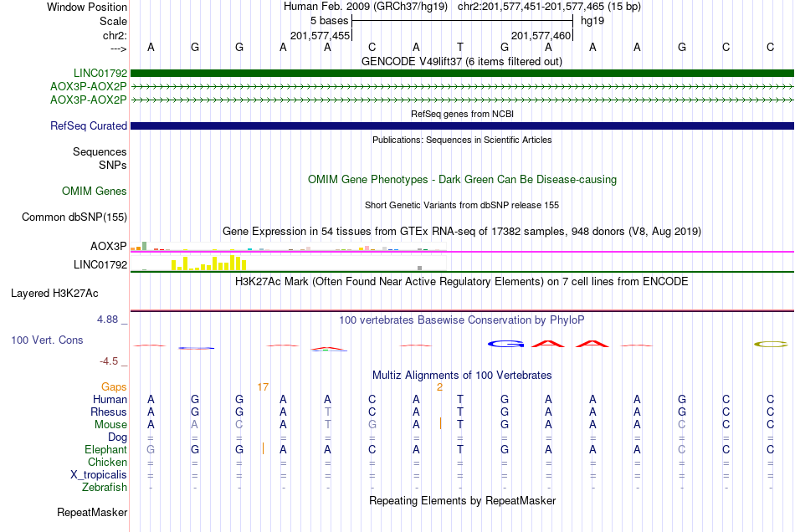Click the LINC01792 GTEx expression label

pyautogui.click(x=100, y=264)
